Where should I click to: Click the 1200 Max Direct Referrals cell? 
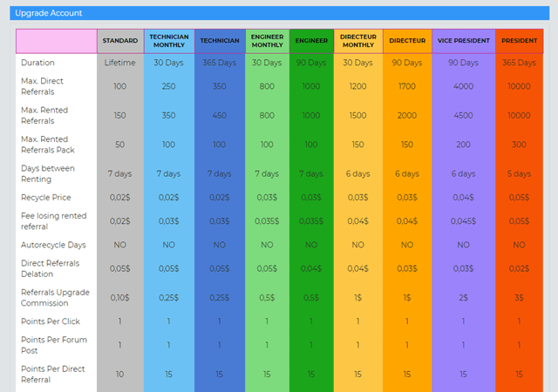357,86
